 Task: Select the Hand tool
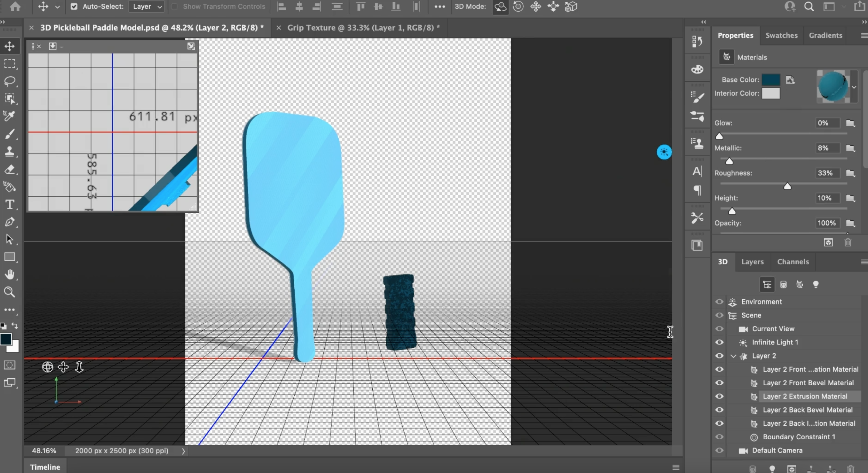pos(10,274)
